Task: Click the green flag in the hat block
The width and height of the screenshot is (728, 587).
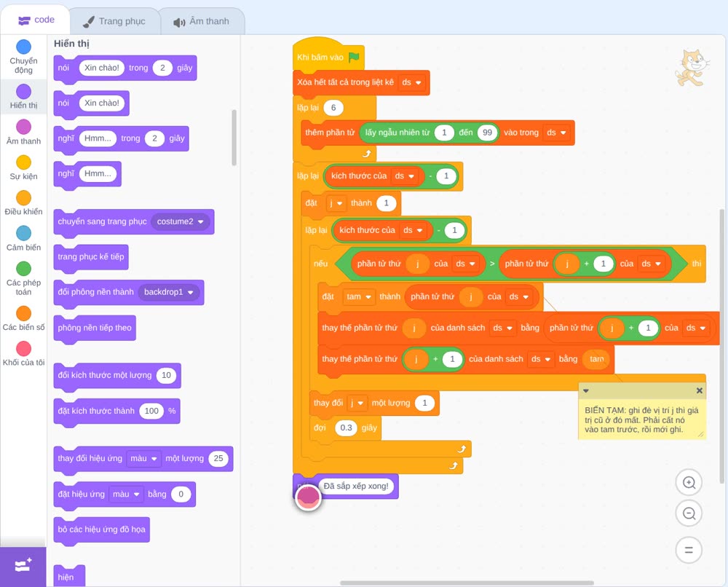Action: (x=355, y=57)
